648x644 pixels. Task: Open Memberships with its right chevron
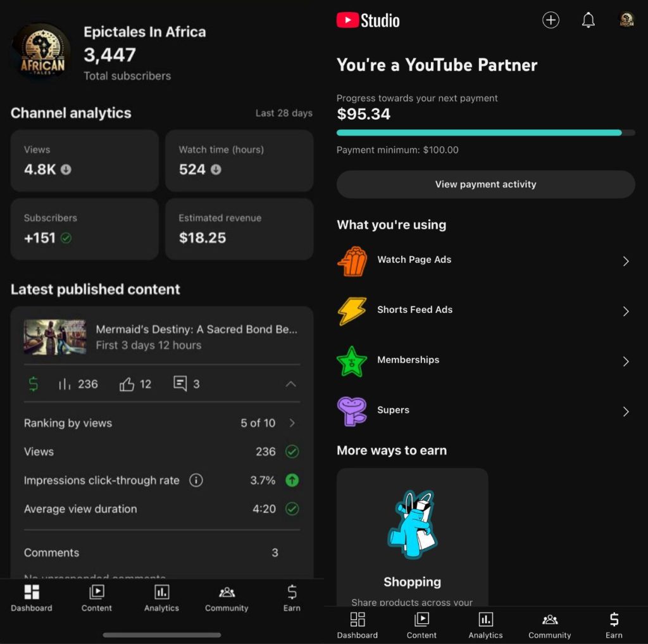[626, 361]
